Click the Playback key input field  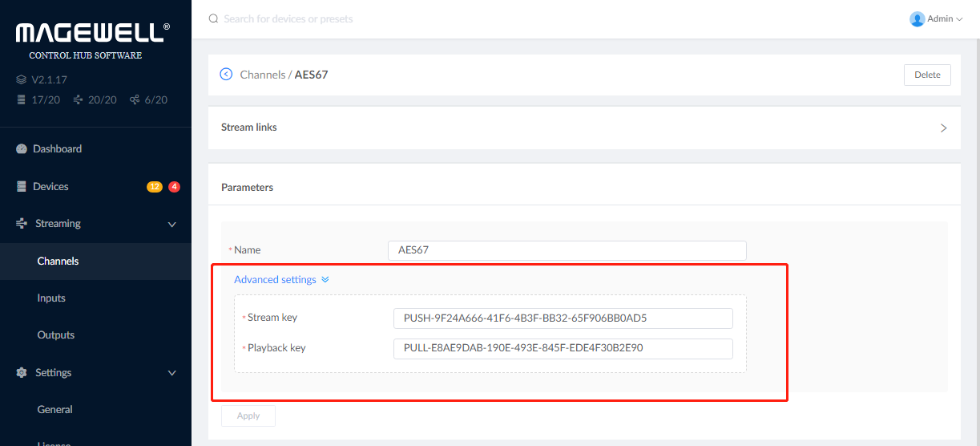click(x=563, y=349)
